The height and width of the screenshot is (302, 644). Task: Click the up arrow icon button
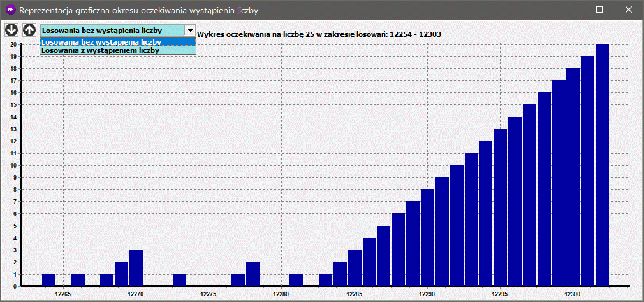coord(29,30)
